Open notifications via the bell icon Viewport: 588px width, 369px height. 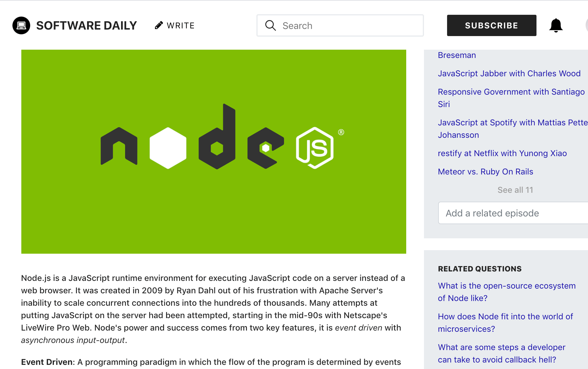[x=556, y=25]
